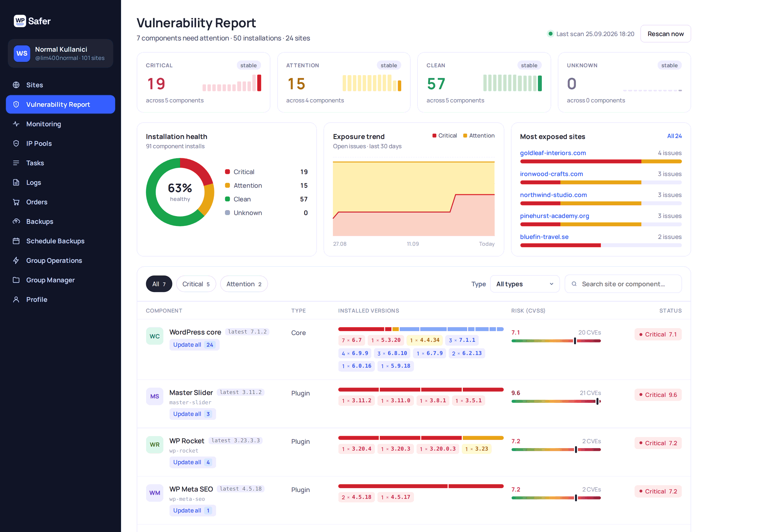Click the Normal Kullanici account card
Viewport: 781px width, 532px height.
61,53
